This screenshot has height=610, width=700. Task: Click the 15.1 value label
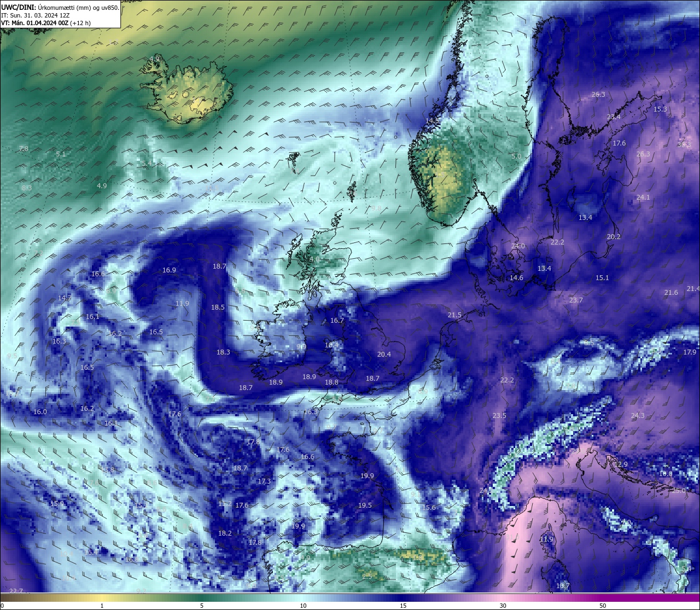tap(602, 277)
